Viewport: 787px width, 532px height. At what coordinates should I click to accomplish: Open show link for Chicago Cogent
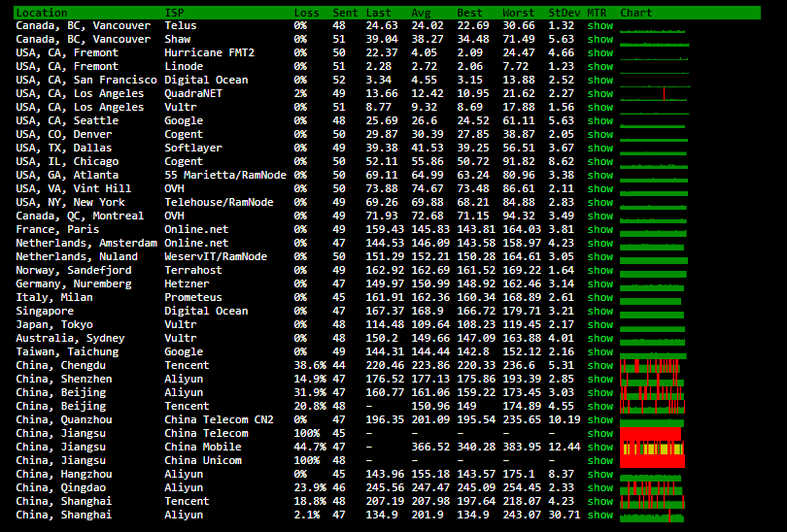pos(600,161)
